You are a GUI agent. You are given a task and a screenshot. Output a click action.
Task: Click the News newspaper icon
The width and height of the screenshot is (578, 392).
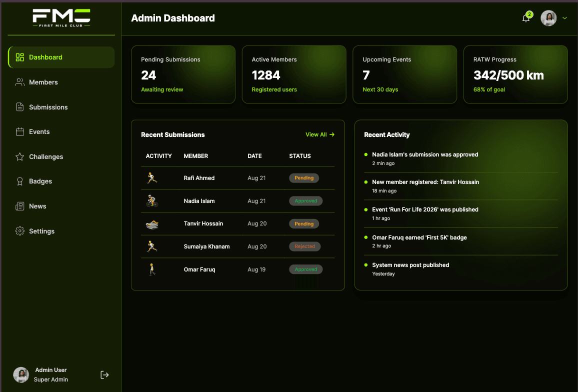coord(20,206)
